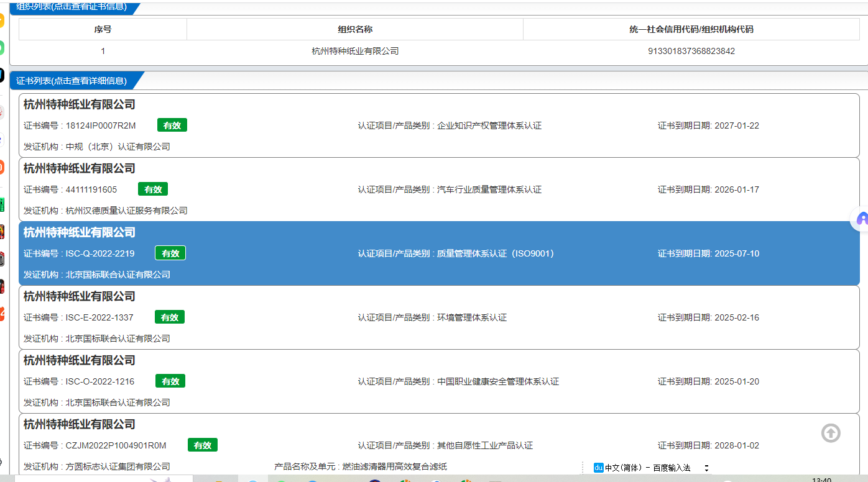Click the Baidu input method 'du' icon
Image resolution: width=868 pixels, height=482 pixels.
599,468
